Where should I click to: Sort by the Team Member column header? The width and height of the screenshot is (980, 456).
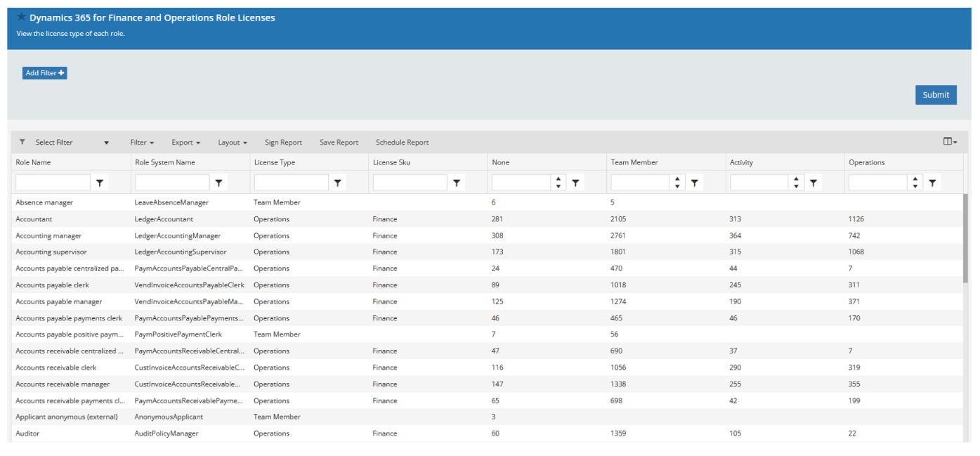[634, 162]
